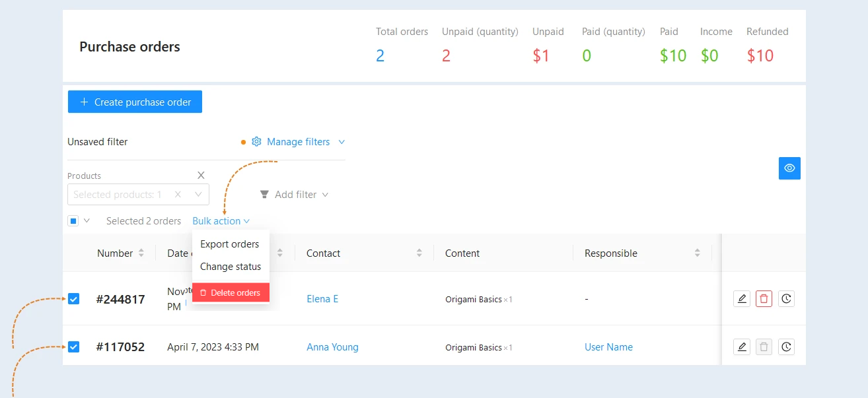The width and height of the screenshot is (868, 398).
Task: Click Delete orders in bulk menu
Action: pos(231,292)
